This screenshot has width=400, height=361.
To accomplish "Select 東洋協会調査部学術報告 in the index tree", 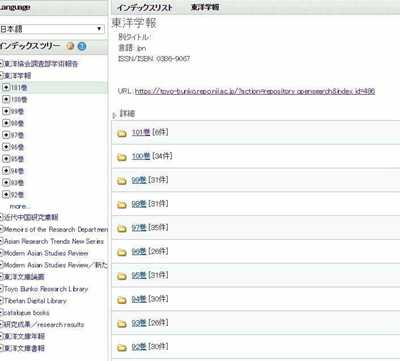I will tap(41, 64).
